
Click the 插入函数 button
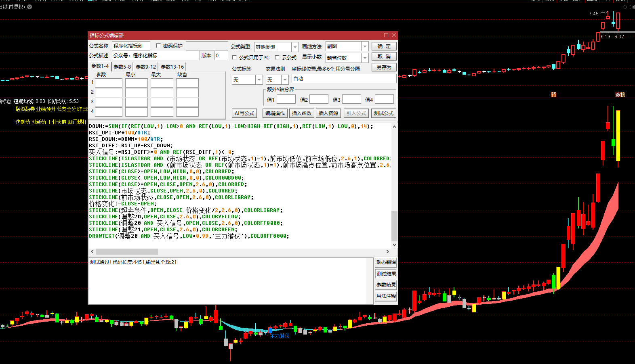pos(301,113)
